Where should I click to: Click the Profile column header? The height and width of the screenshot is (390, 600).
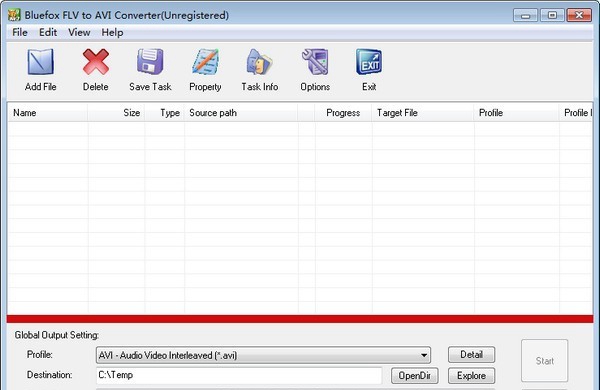[516, 113]
